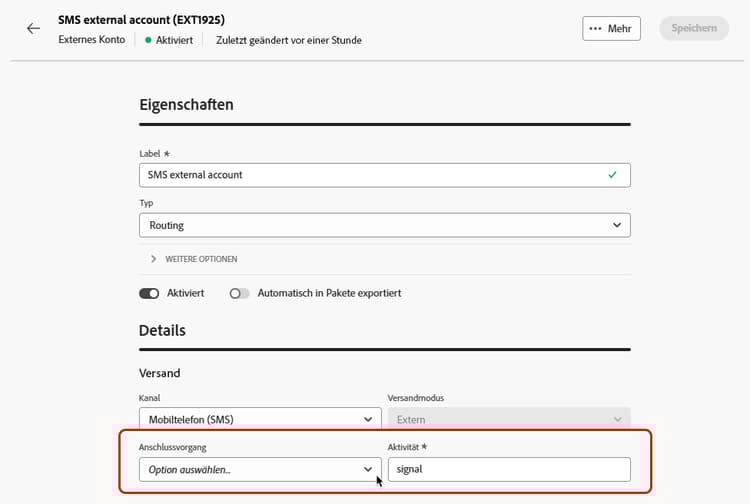750x504 pixels.
Task: Click the Anschlussvorgang chevron icon
Action: [x=367, y=469]
